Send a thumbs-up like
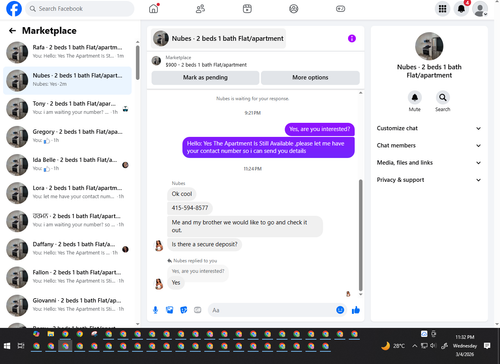The height and width of the screenshot is (364, 500). [x=356, y=310]
